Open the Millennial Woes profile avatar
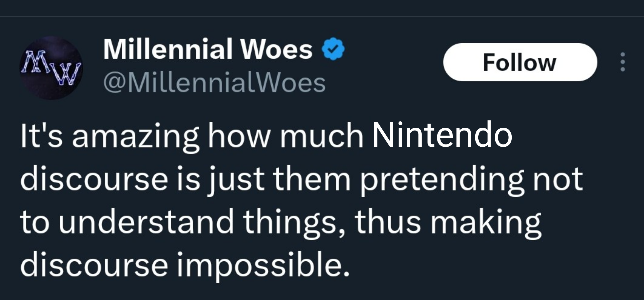 tap(51, 68)
